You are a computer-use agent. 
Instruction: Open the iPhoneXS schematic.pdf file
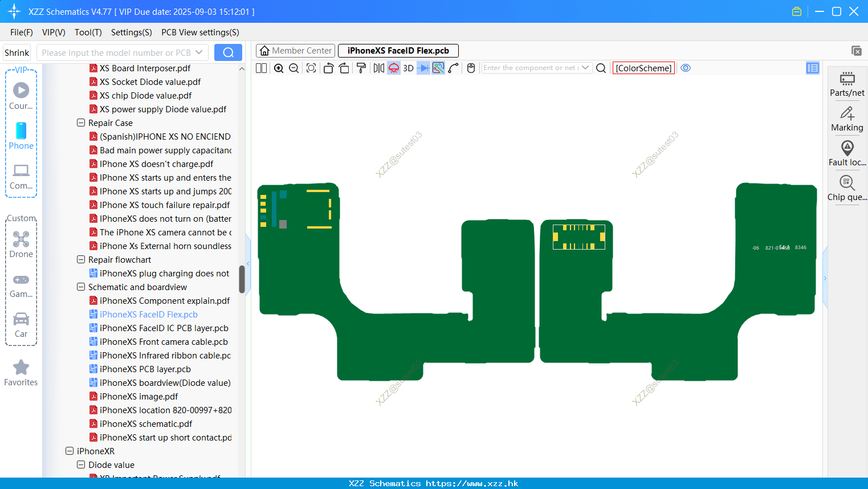coord(146,423)
